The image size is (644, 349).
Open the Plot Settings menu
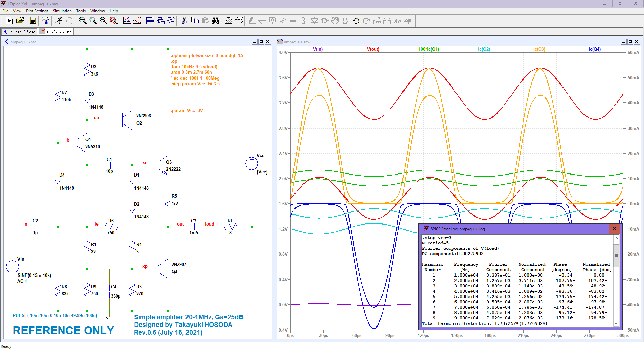pos(37,11)
